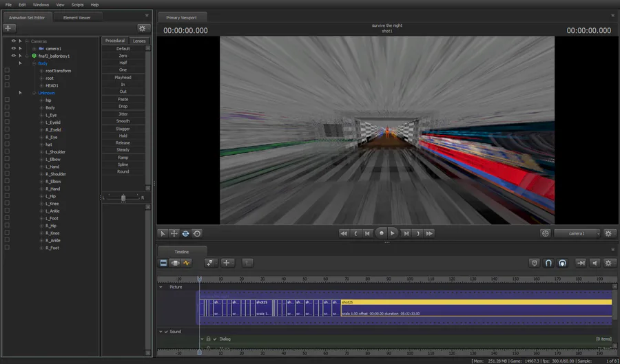The width and height of the screenshot is (620, 364).
Task: Open timeline settings gear
Action: [x=608, y=263]
